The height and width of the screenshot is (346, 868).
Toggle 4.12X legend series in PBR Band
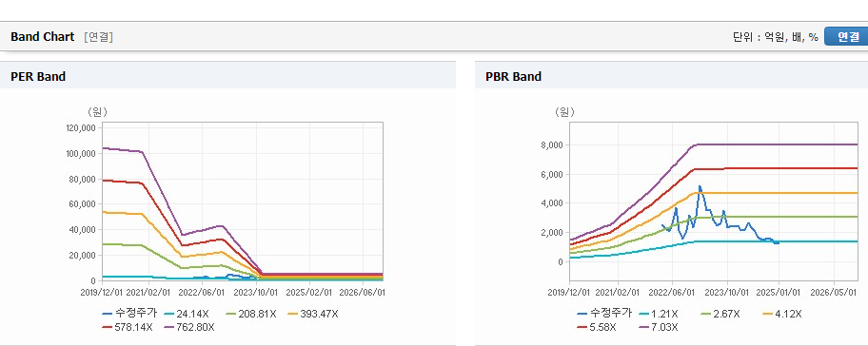tap(781, 314)
